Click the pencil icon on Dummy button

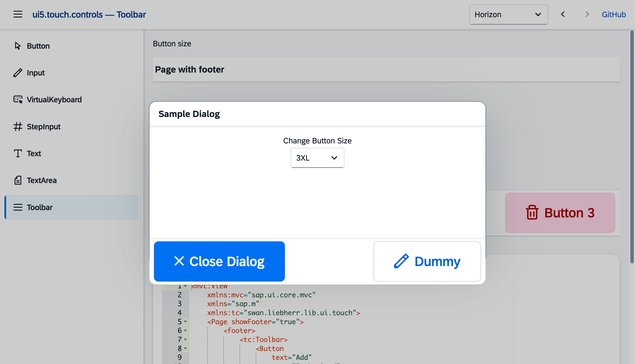[401, 261]
